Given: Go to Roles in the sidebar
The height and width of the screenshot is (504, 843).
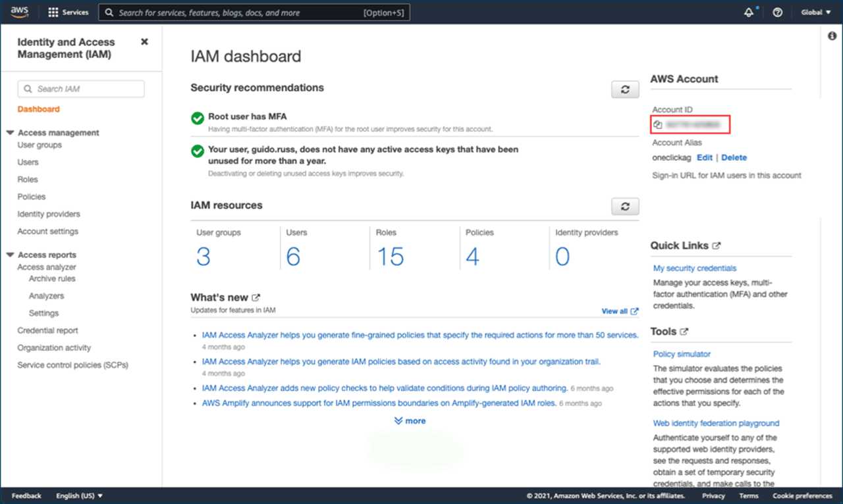Looking at the screenshot, I should coord(28,180).
